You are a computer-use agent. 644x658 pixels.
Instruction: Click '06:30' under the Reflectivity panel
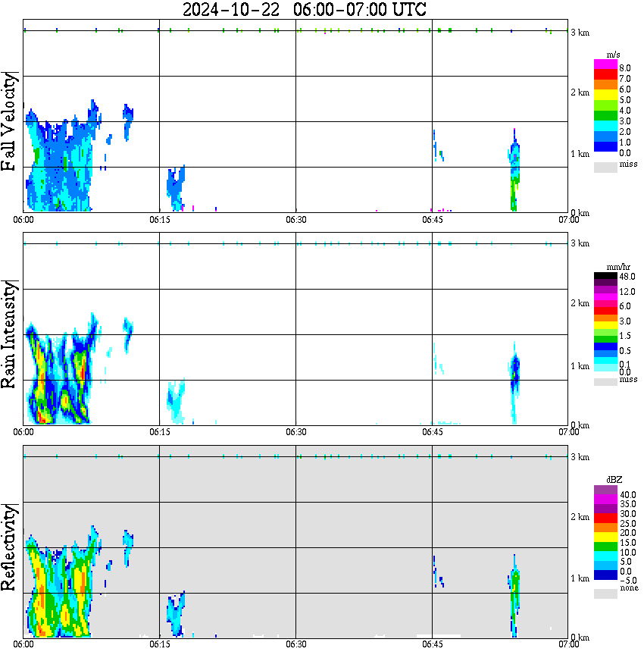click(295, 644)
